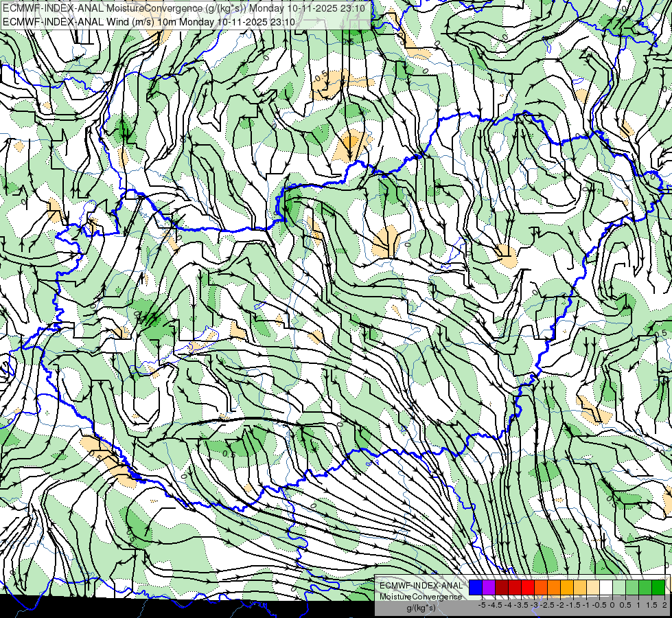Click the pale peach swatch between -1 and -0.5
Screen dimensions: 672x618
(593, 588)
